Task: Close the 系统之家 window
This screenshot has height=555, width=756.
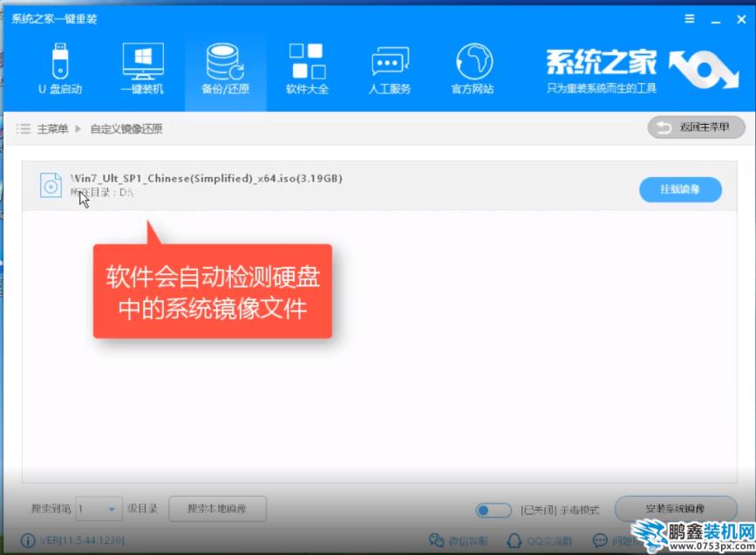Action: 741,19
